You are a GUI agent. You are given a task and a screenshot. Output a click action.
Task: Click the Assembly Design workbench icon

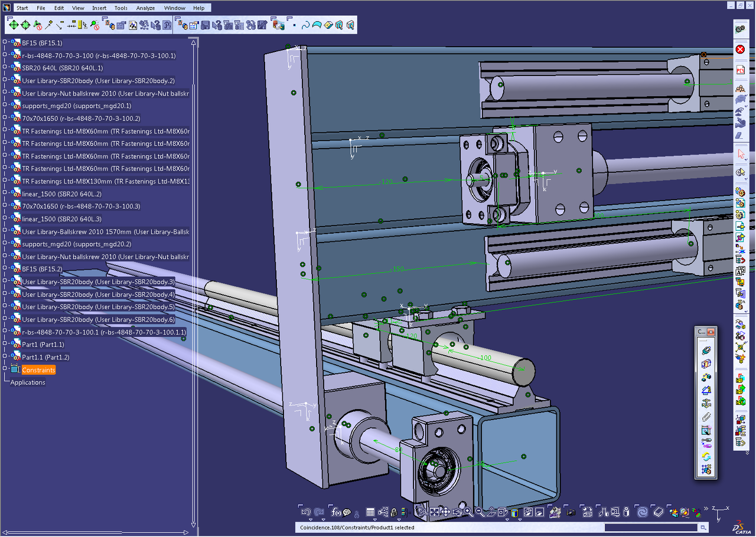pyautogui.click(x=739, y=28)
